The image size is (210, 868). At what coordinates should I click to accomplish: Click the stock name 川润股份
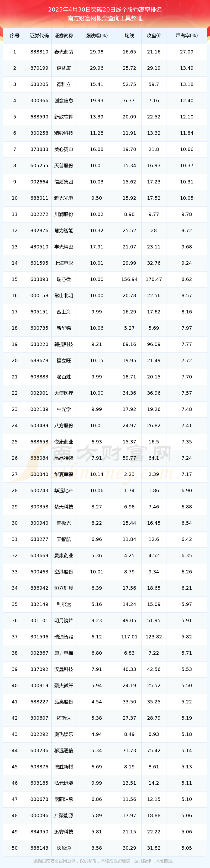[x=64, y=214]
